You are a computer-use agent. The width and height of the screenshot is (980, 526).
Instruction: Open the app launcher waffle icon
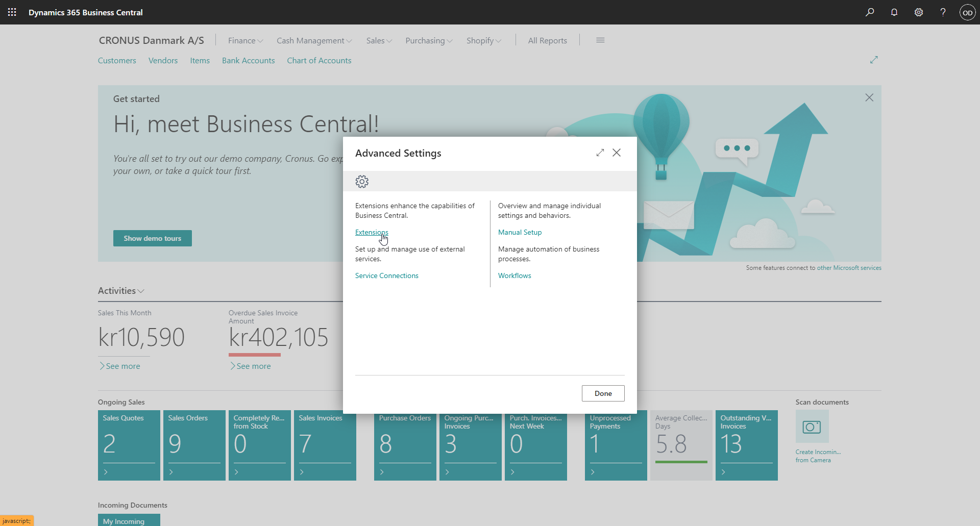pos(12,12)
